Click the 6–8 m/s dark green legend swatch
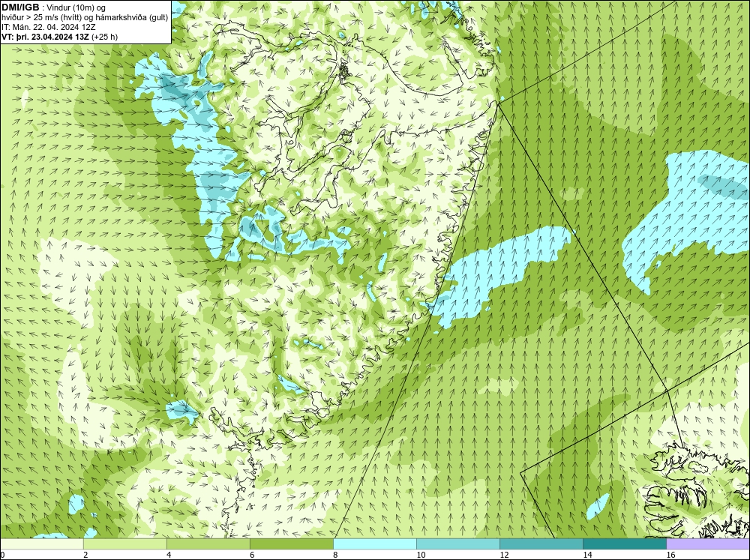The height and width of the screenshot is (560, 750). point(291,544)
